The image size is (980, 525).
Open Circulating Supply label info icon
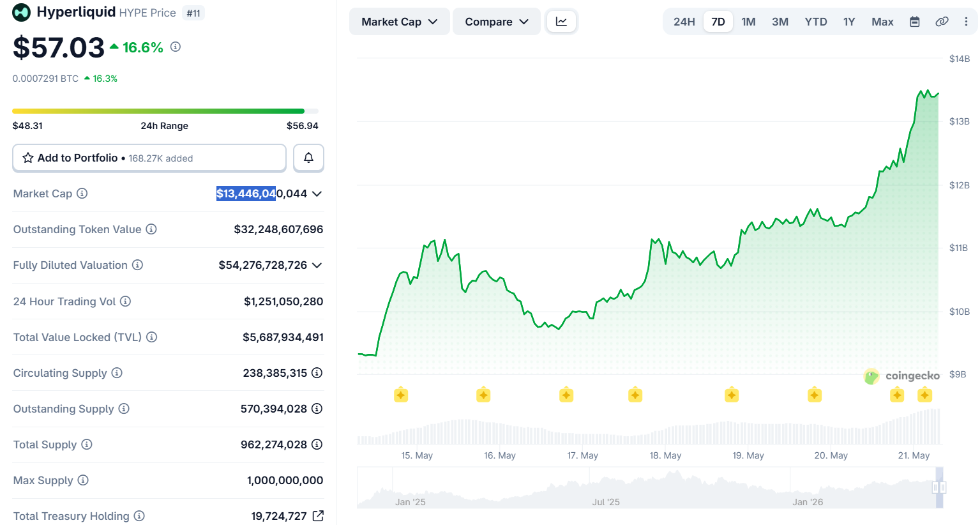(x=117, y=372)
